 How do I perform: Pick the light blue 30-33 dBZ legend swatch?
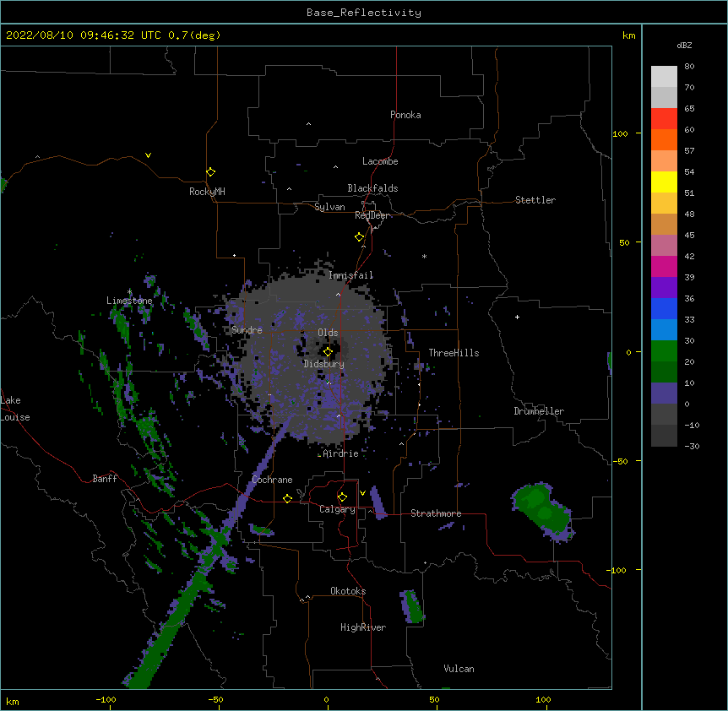pyautogui.click(x=664, y=329)
